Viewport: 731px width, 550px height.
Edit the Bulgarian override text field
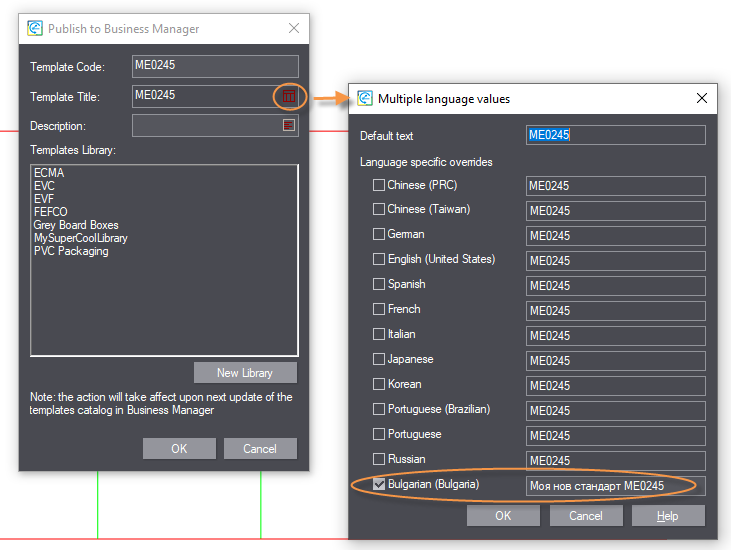pyautogui.click(x=615, y=486)
